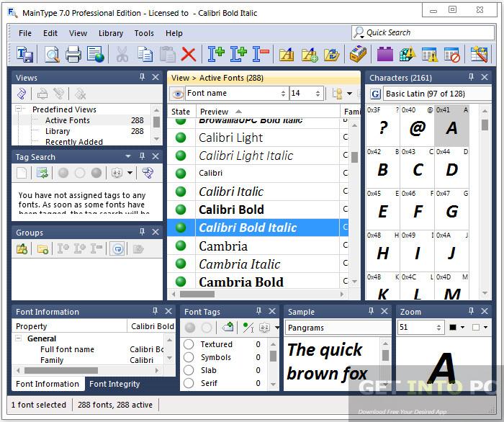Sort by the Preview column header

267,112
